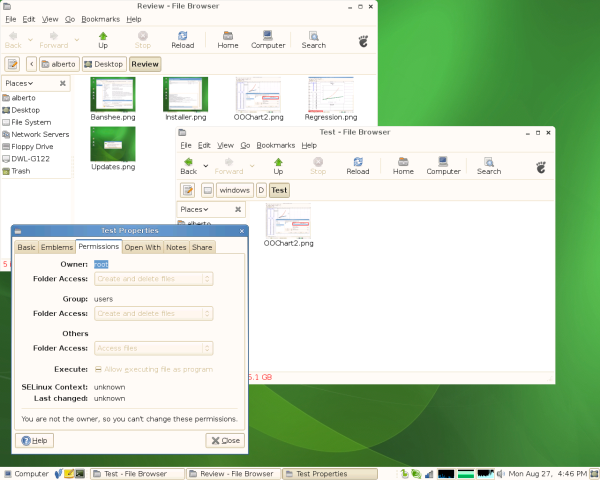Go Home in Test File Browser toolbar
The width and height of the screenshot is (600, 480).
coord(403,166)
